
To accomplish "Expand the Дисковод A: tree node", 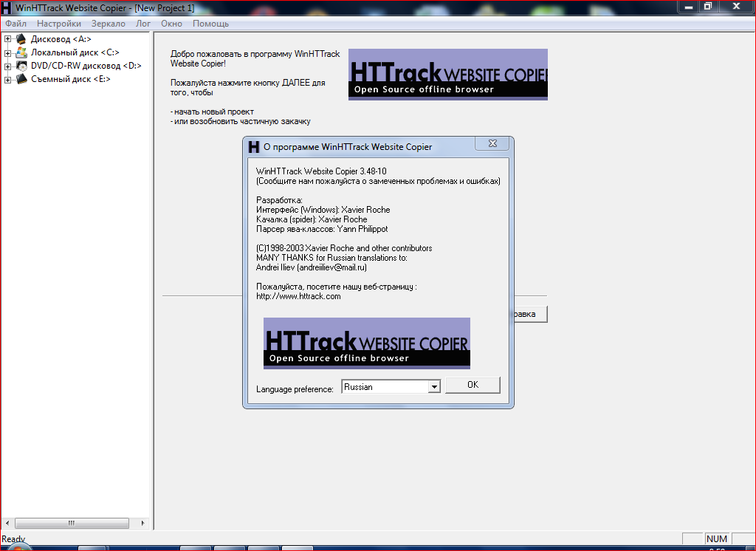I will point(8,39).
